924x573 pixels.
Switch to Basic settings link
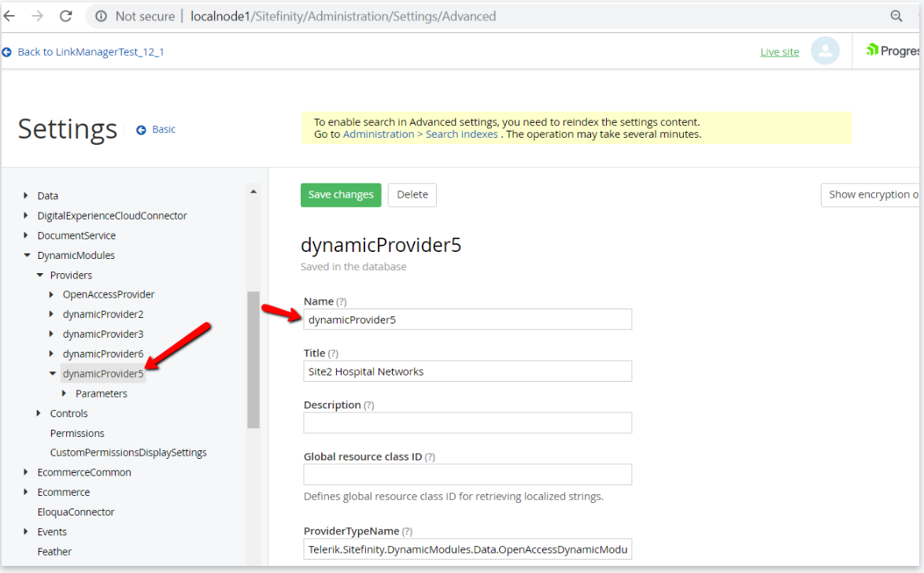click(x=164, y=130)
